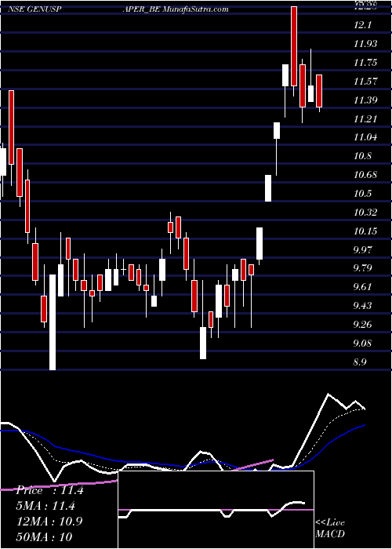Select the 9.43 price axis label
The width and height of the screenshot is (392, 549).
364,306
